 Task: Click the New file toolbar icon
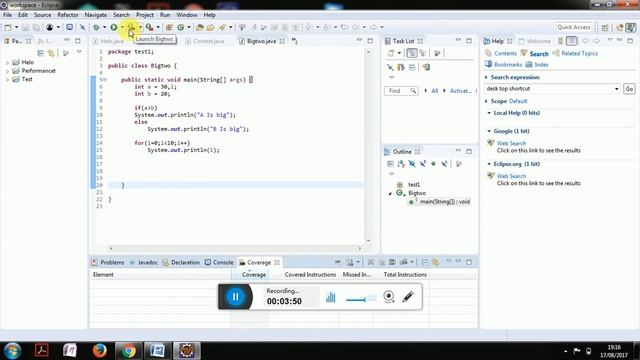(x=8, y=27)
